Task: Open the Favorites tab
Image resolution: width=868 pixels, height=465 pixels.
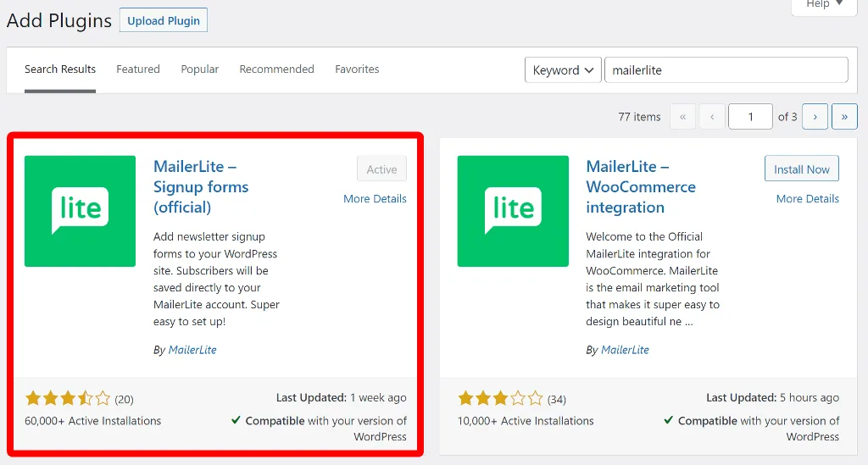Action: 357,69
